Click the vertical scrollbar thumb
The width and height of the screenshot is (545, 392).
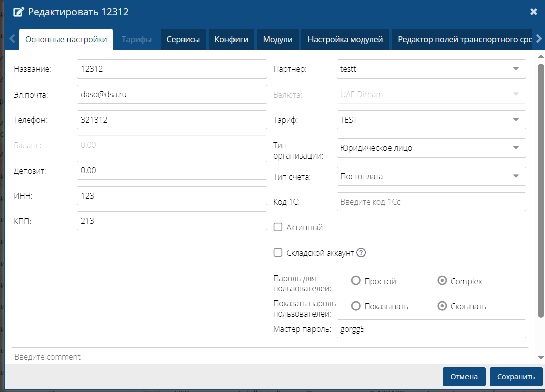(x=541, y=191)
